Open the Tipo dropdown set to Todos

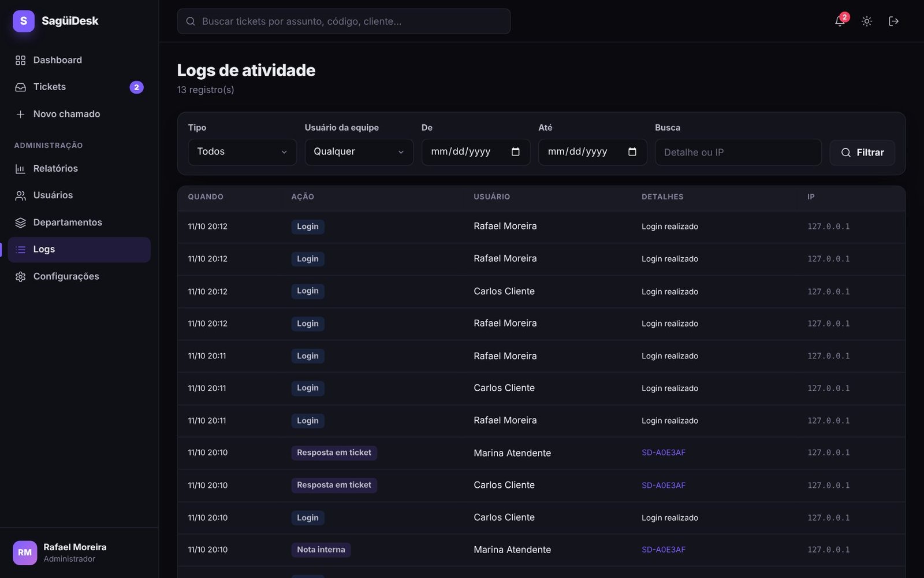coord(243,152)
